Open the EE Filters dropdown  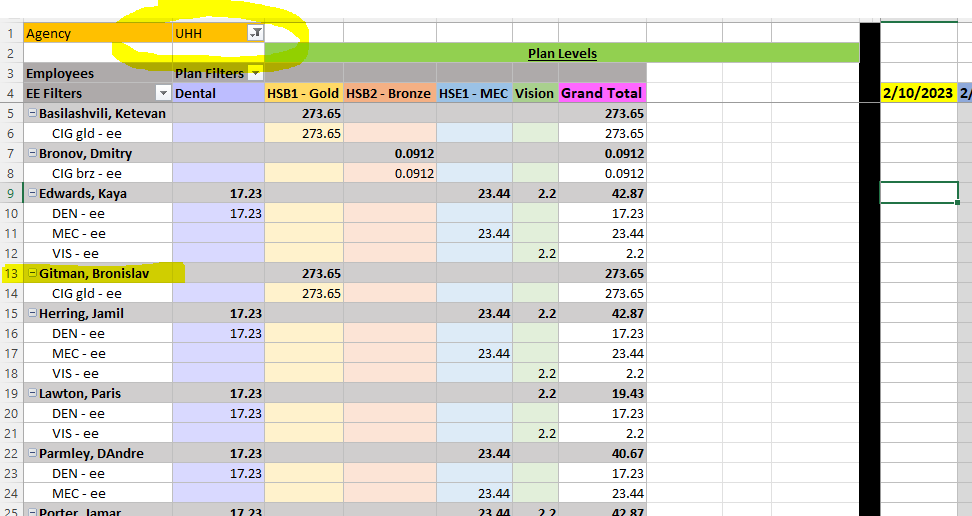[163, 93]
